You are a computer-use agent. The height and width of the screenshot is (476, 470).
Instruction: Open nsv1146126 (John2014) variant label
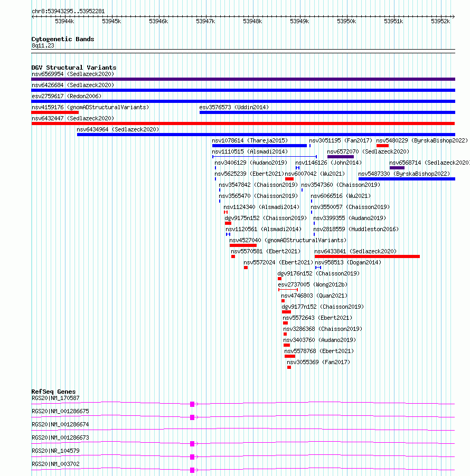coord(328,163)
